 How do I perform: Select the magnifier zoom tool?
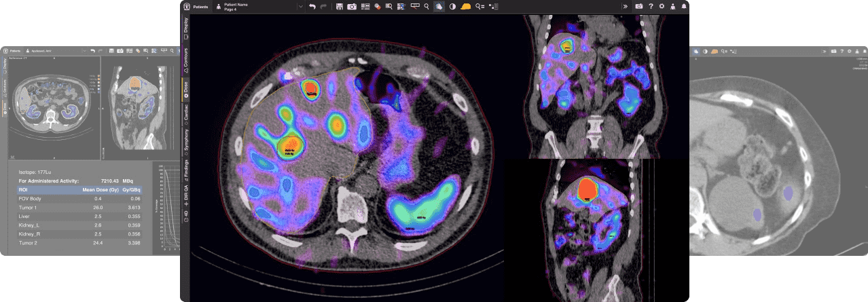426,6
